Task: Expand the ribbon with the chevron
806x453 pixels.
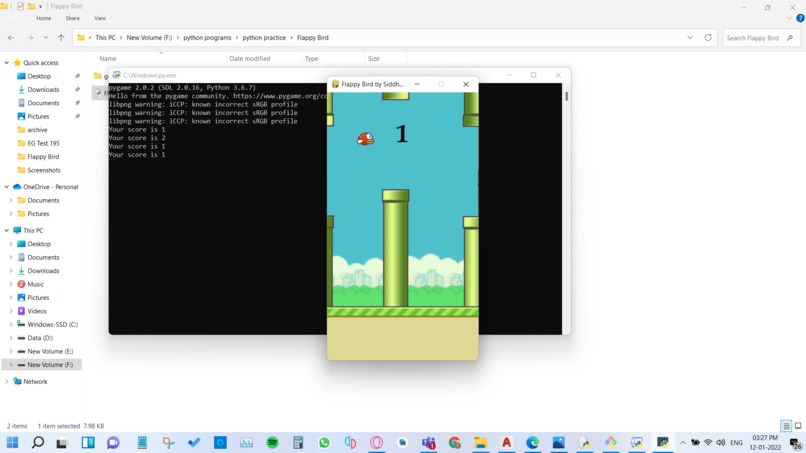Action: 790,18
